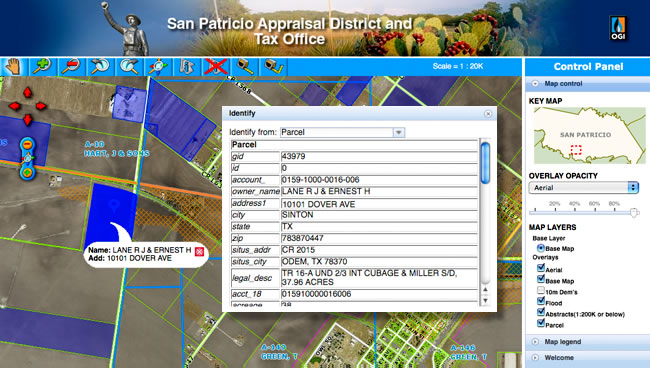Click the minus button on map zoom control

(x=27, y=145)
